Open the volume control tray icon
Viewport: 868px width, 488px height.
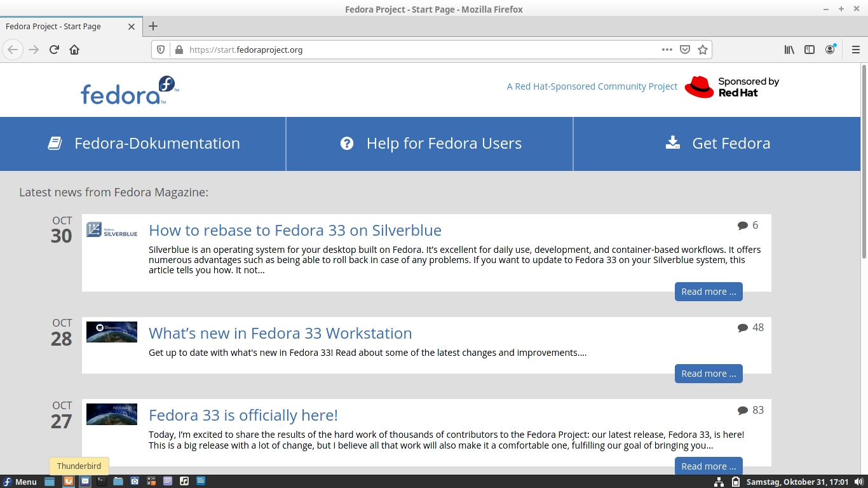pos(859,482)
